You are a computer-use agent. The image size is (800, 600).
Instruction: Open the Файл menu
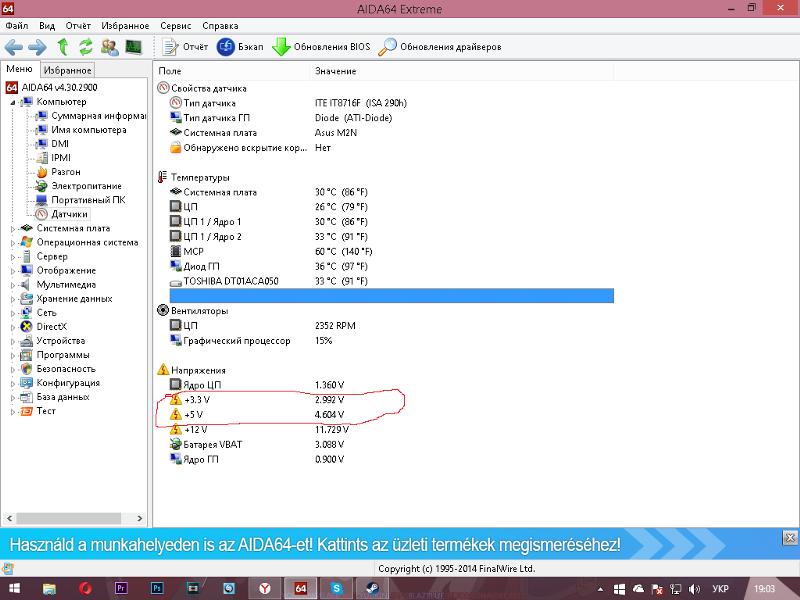coord(17,26)
